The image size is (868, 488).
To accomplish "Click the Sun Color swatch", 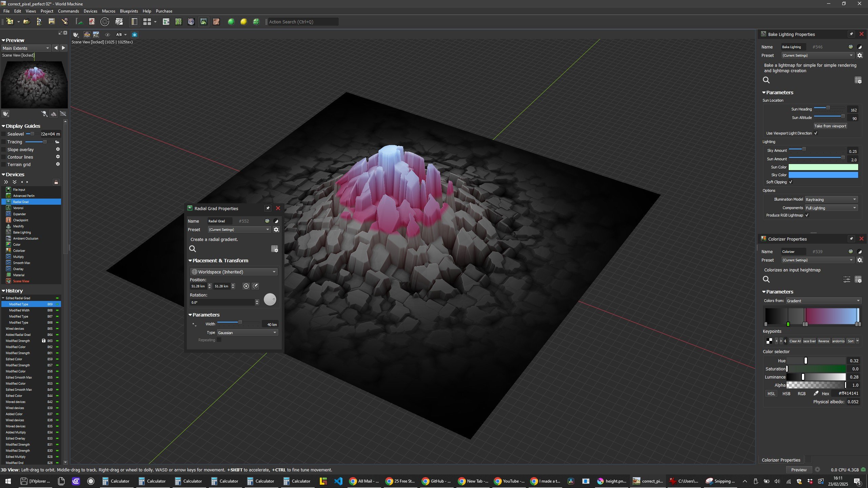I will point(823,167).
